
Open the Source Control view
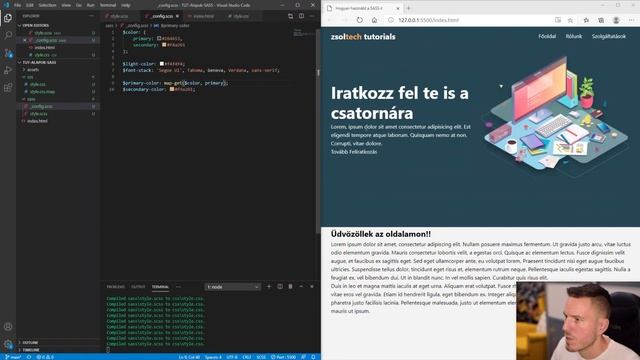[x=8, y=53]
